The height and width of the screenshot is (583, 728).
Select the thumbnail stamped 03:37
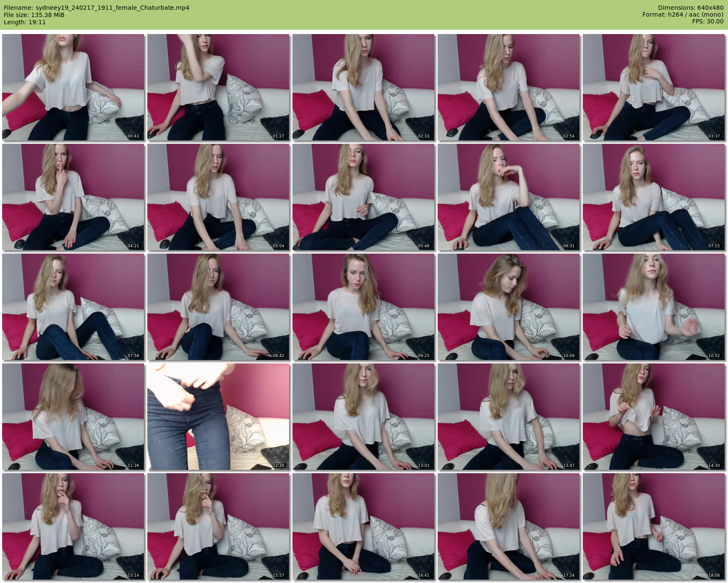654,87
